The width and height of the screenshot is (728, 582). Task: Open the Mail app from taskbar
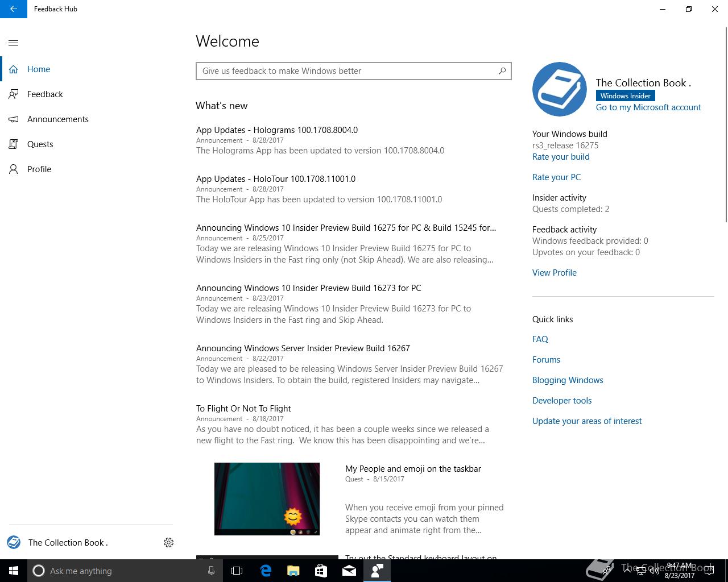(x=349, y=571)
